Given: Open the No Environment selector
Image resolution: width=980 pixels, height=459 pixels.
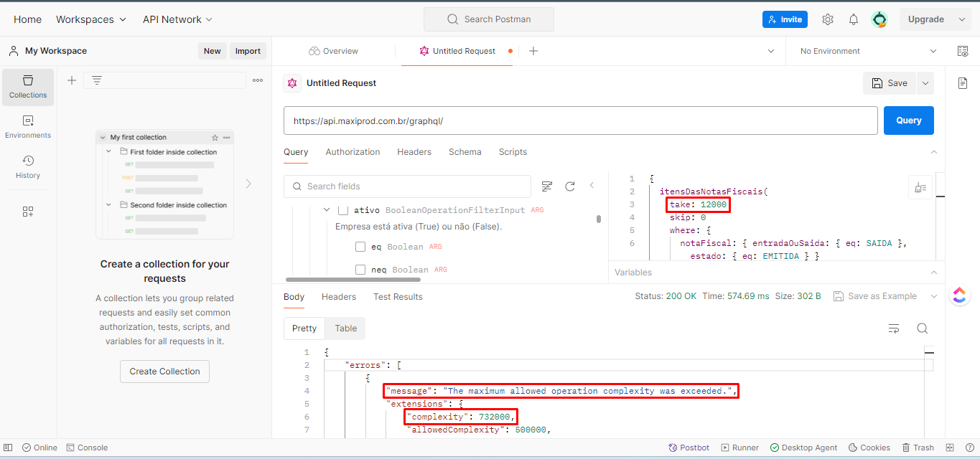Looking at the screenshot, I should pyautogui.click(x=869, y=51).
